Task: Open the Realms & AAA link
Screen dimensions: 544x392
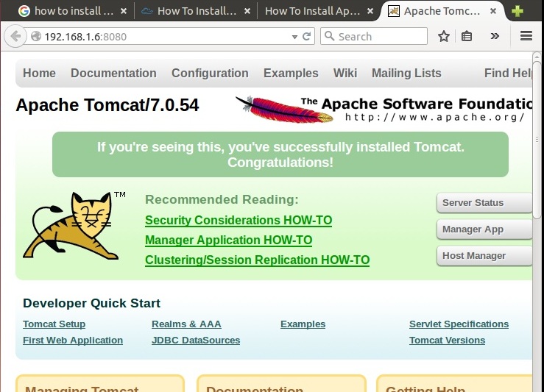Action: click(x=186, y=324)
